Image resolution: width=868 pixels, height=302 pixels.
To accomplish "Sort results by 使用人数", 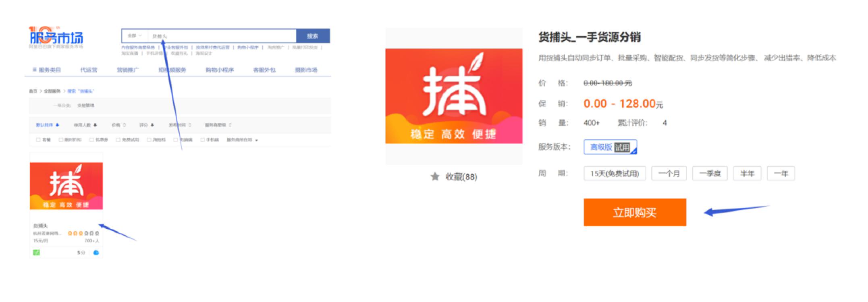I will point(85,125).
